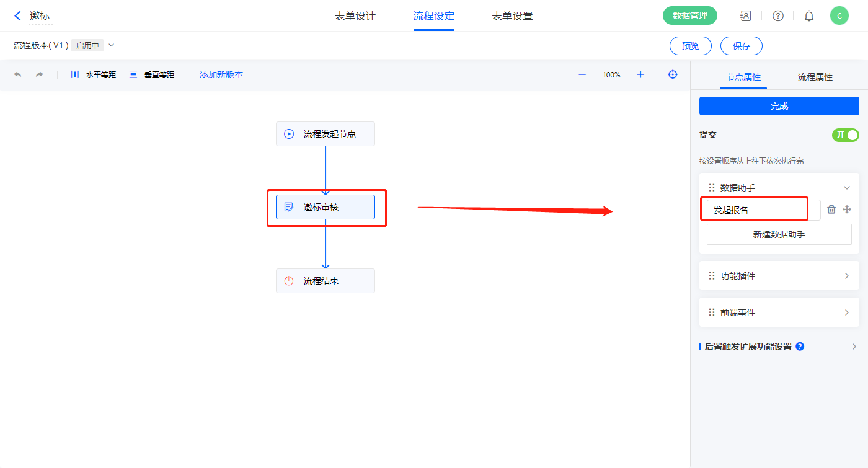The image size is (868, 468).
Task: Expand the 功能插件 section
Action: pos(846,276)
